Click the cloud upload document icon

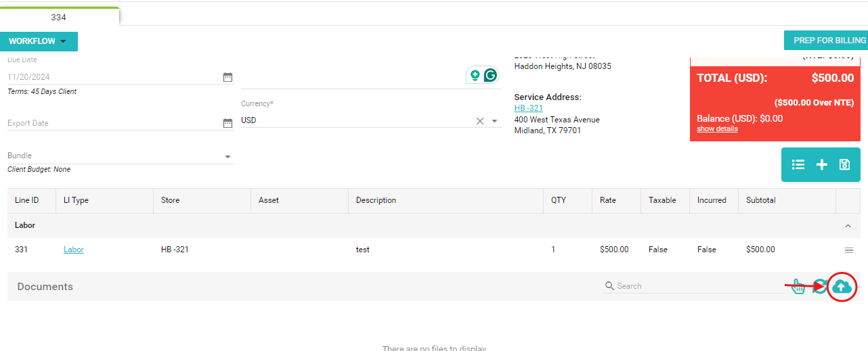842,287
